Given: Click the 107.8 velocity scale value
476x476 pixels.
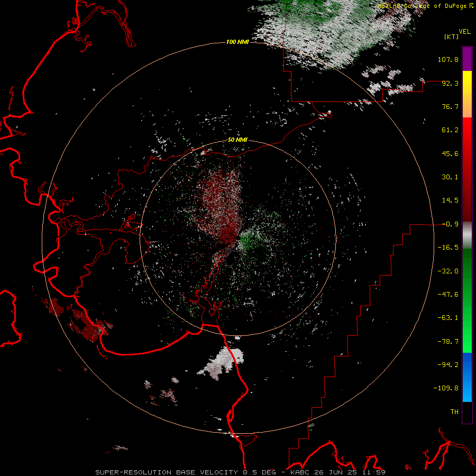Looking at the screenshot, I should click(448, 59).
